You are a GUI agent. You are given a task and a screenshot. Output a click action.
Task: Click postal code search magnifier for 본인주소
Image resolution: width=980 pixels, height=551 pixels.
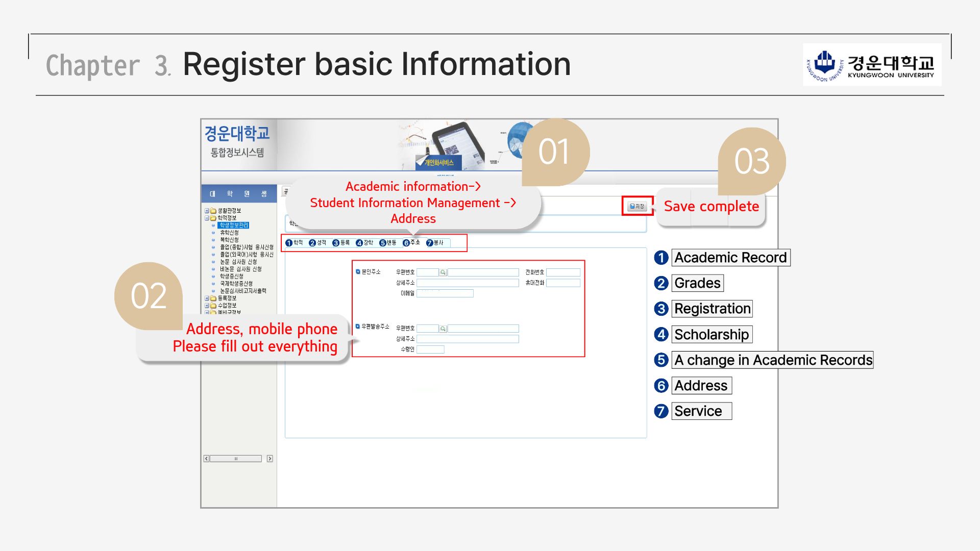coord(443,272)
